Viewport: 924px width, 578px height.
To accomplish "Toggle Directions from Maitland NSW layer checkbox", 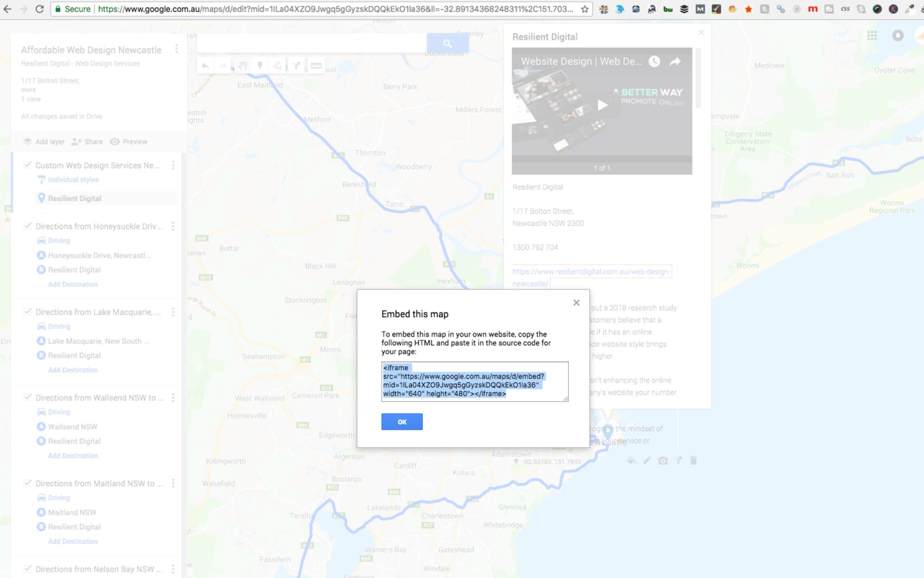I will (x=28, y=483).
